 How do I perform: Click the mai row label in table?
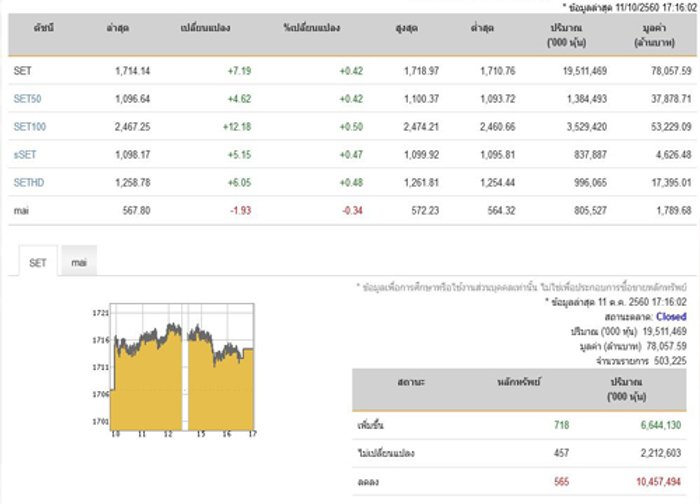click(x=21, y=210)
